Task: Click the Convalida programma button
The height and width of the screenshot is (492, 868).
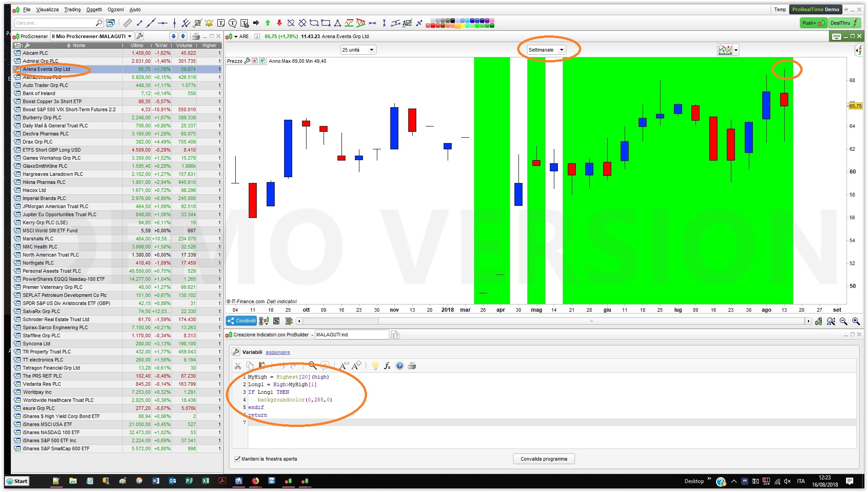Action: pyautogui.click(x=544, y=459)
